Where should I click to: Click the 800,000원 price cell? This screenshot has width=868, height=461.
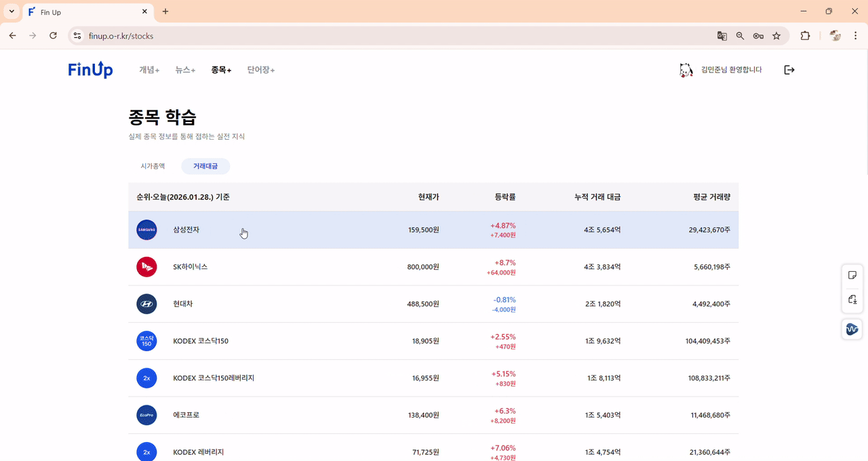(x=423, y=267)
